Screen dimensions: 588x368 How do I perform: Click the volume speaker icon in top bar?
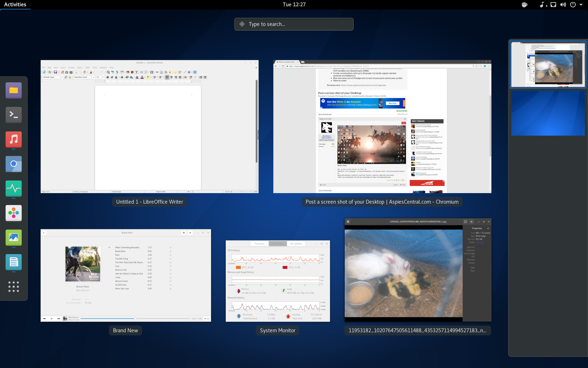pos(563,5)
